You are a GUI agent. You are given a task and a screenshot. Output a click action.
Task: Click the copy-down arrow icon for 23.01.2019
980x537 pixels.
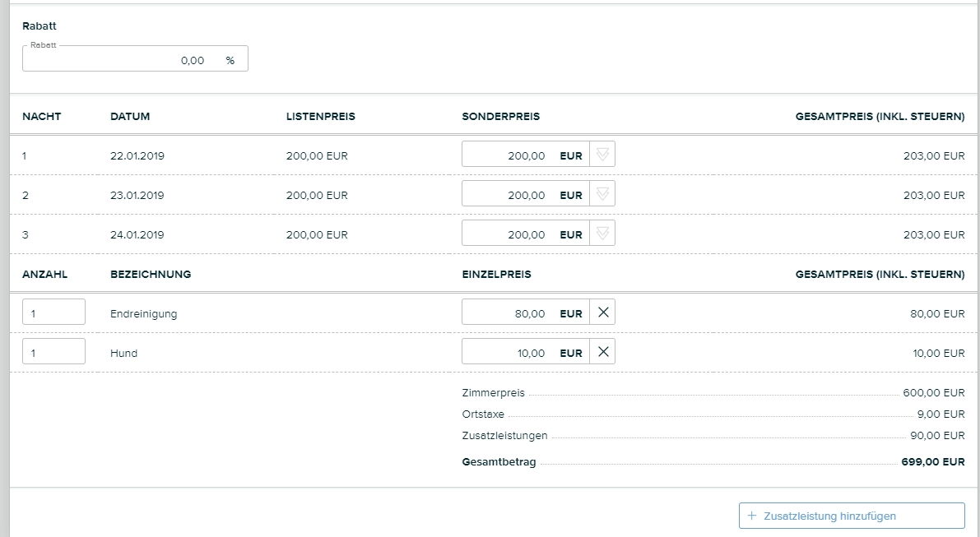point(602,194)
